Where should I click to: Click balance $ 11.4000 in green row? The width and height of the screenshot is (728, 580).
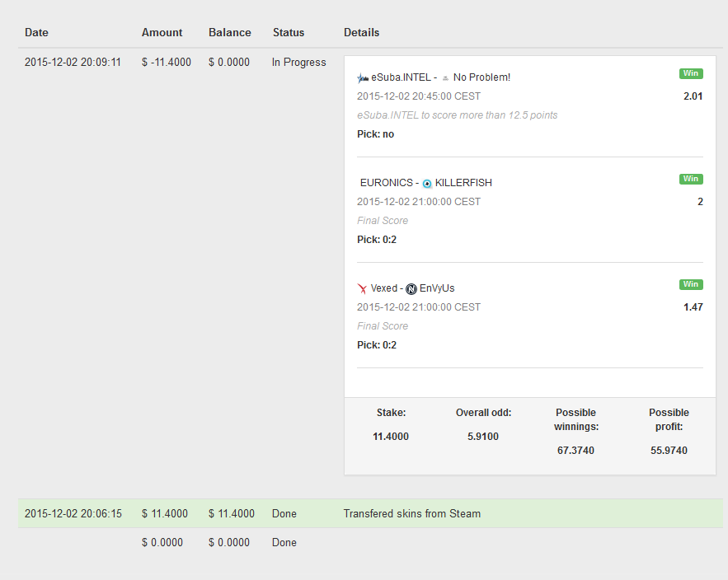pos(232,513)
